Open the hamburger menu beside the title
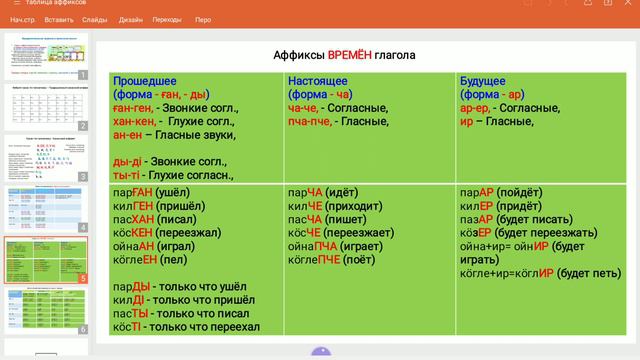Image resolution: width=640 pixels, height=360 pixels. pyautogui.click(x=17, y=2)
